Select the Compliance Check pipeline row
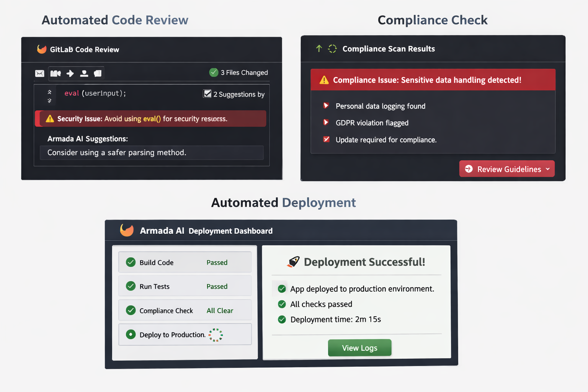The height and width of the screenshot is (392, 588). click(x=185, y=310)
